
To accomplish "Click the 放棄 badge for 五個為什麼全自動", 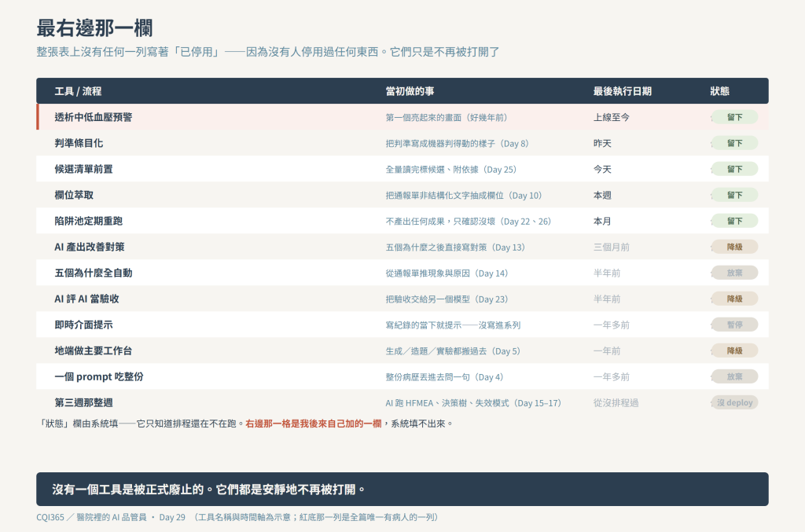I will (x=734, y=273).
